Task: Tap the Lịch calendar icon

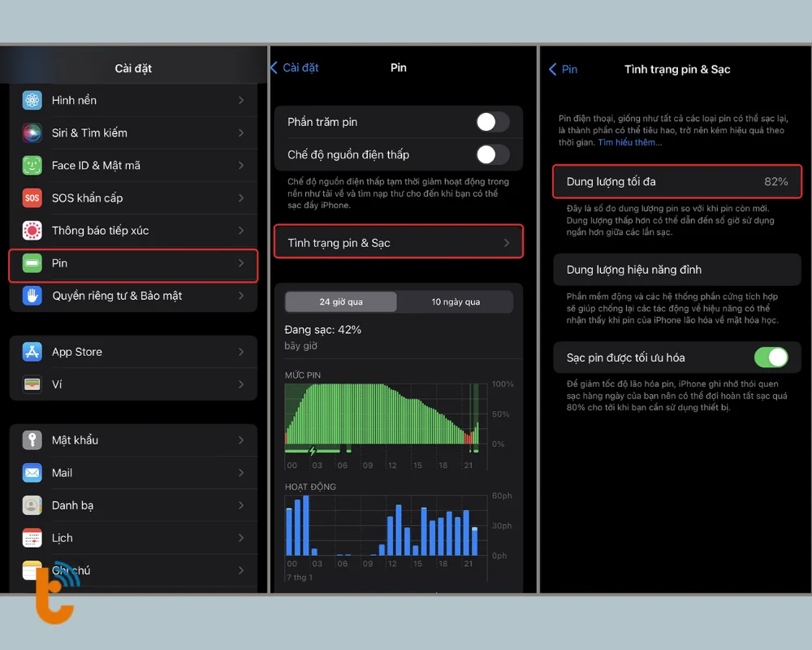Action: click(32, 538)
